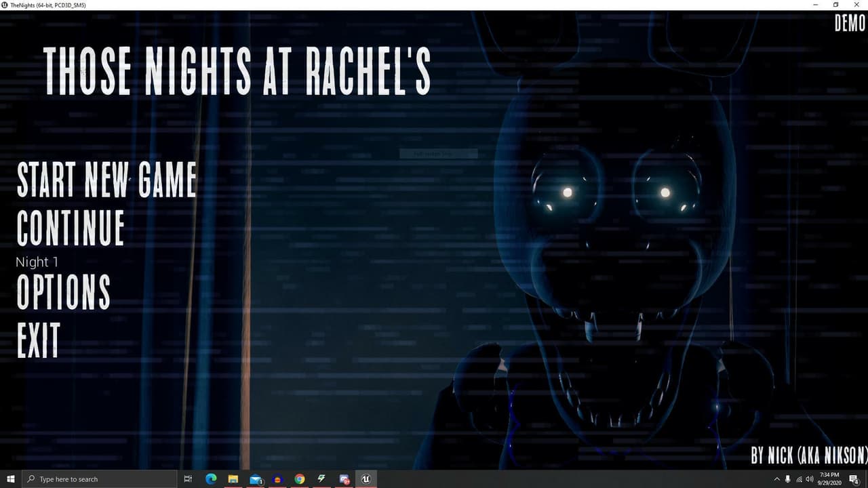Show hidden system tray icons

[776, 479]
